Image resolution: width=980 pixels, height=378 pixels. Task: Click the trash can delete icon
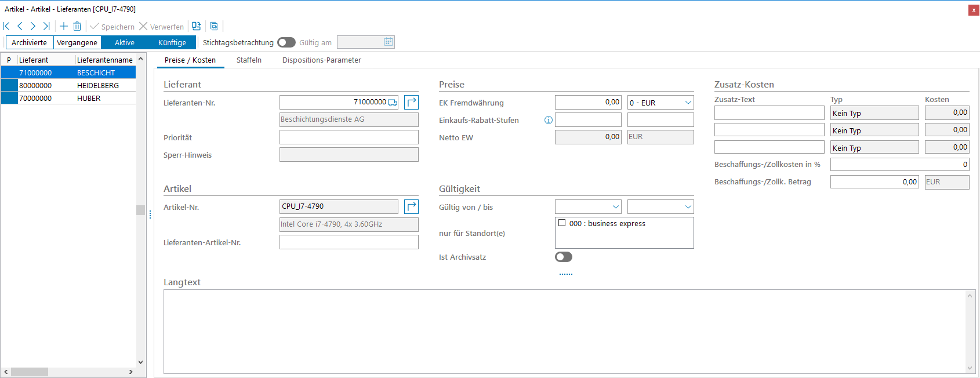pyautogui.click(x=77, y=26)
